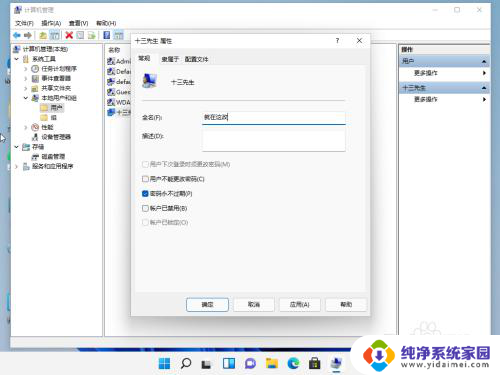
Task: Click the Back arrow in the toolbar
Action: tap(17, 35)
